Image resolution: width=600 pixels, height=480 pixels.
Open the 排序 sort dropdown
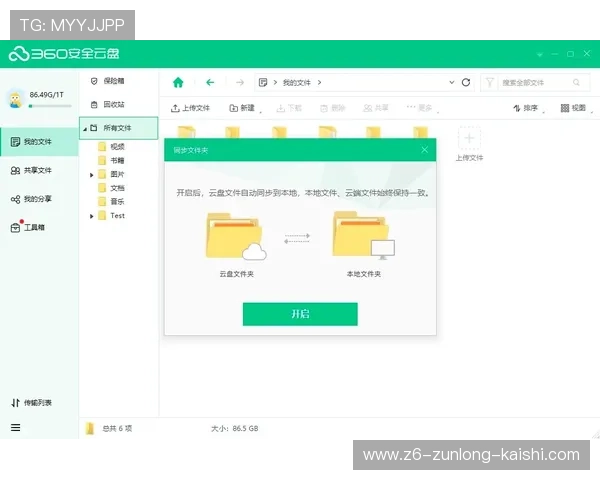pyautogui.click(x=528, y=108)
